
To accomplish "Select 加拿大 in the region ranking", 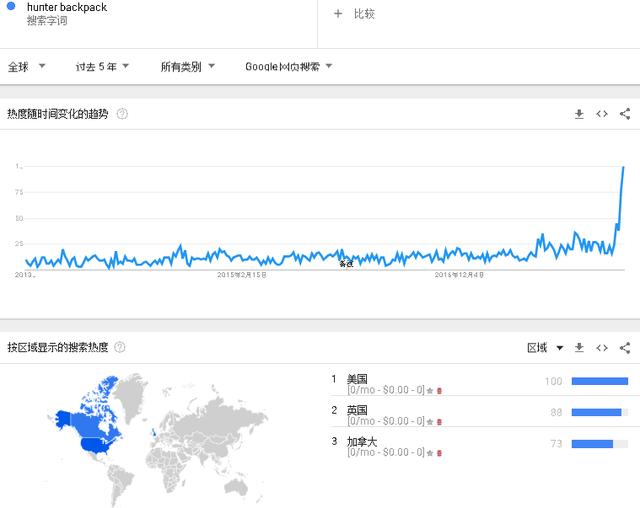I will coord(362,441).
